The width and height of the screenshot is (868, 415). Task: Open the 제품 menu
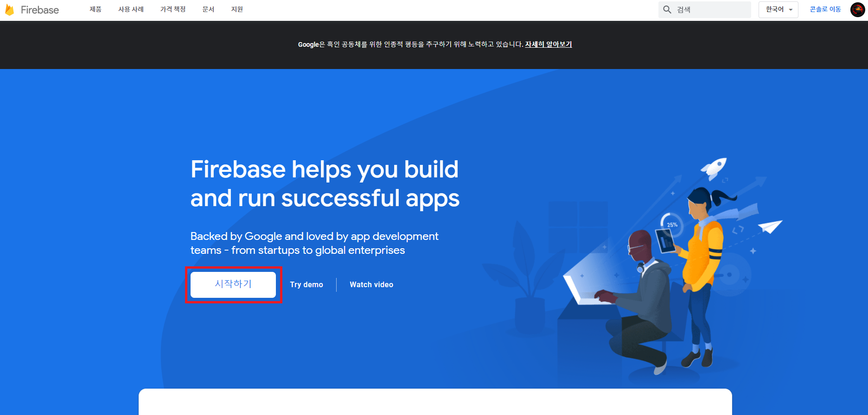tap(96, 9)
